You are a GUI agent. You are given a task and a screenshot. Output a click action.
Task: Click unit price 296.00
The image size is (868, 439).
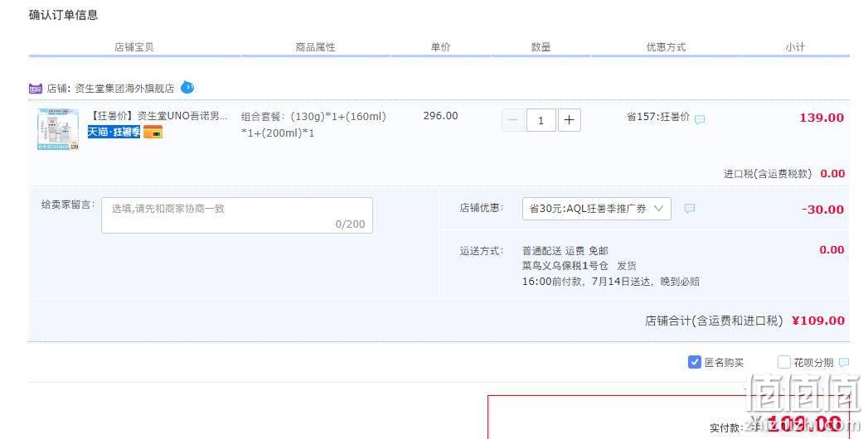pos(441,116)
